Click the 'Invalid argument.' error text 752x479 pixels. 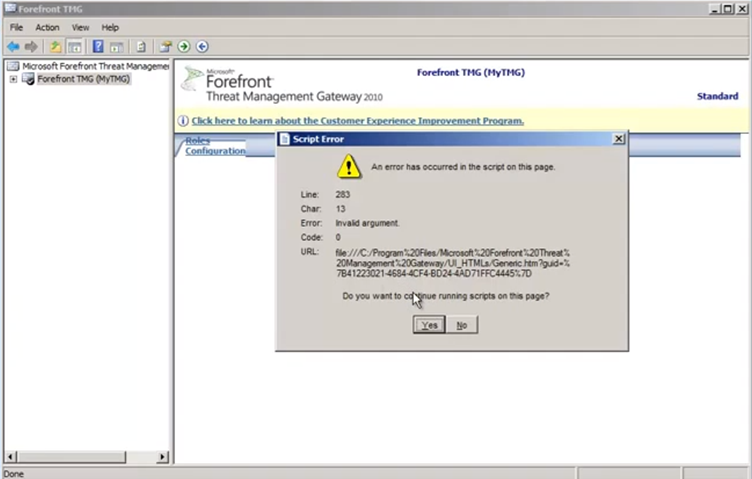coord(367,223)
